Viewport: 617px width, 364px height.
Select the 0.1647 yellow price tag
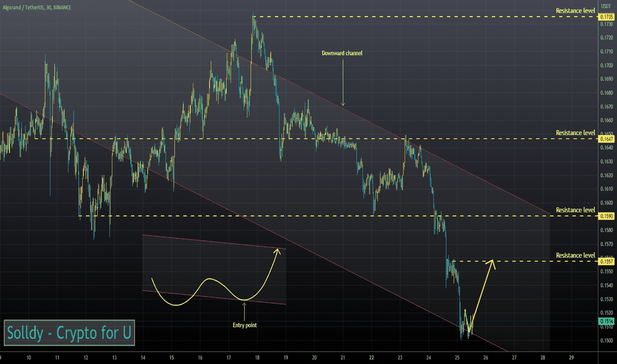click(606, 139)
